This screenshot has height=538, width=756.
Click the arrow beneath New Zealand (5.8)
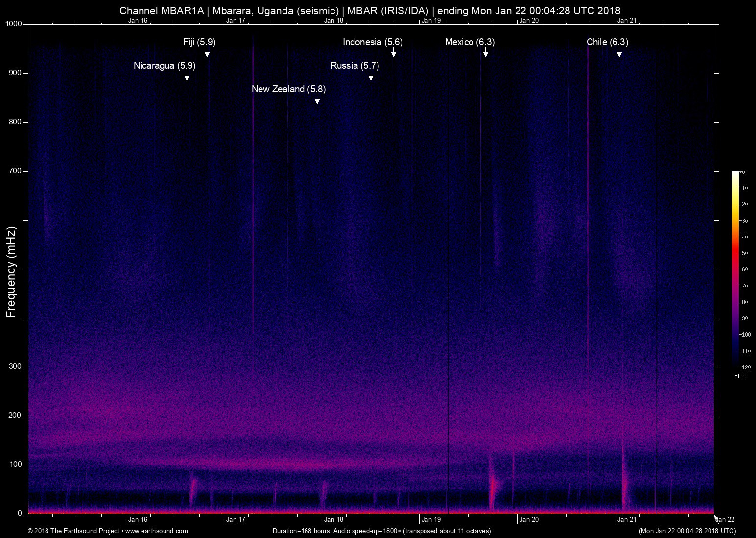point(317,100)
